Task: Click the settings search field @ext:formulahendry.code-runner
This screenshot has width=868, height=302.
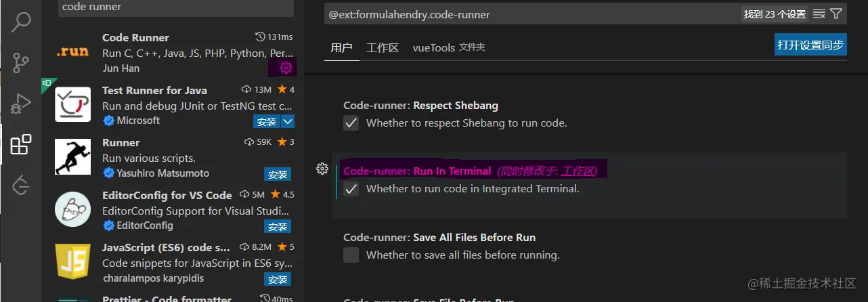Action: (531, 14)
